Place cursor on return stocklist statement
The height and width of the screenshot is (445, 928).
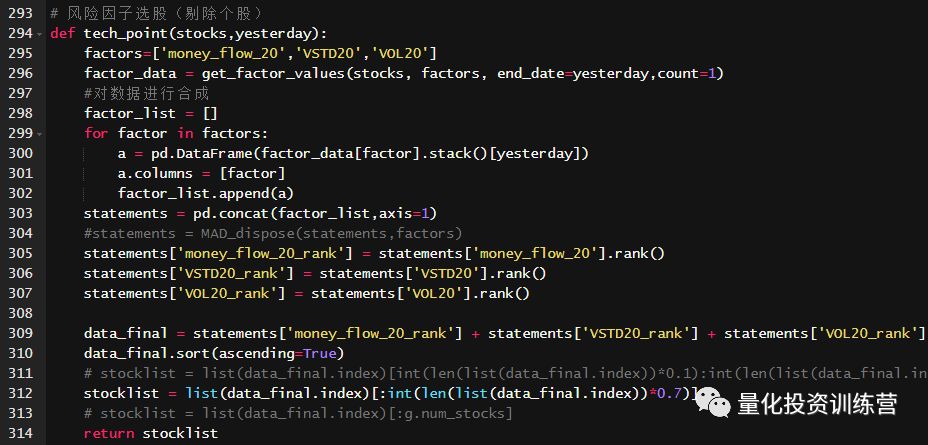tap(151, 433)
